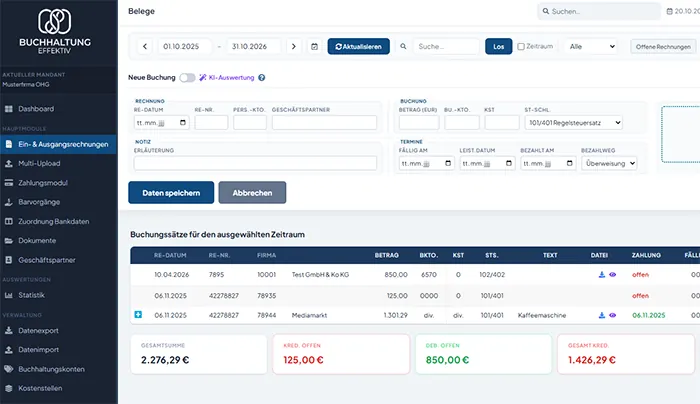The height and width of the screenshot is (404, 700).
Task: Click the Abbrechen button
Action: [x=252, y=192]
